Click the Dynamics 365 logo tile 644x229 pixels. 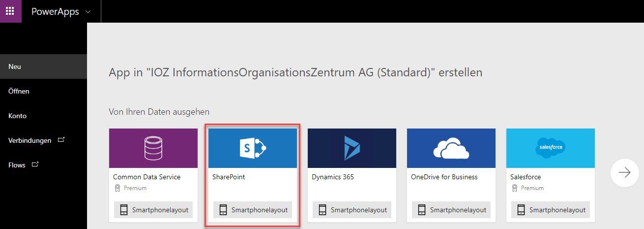(352, 148)
